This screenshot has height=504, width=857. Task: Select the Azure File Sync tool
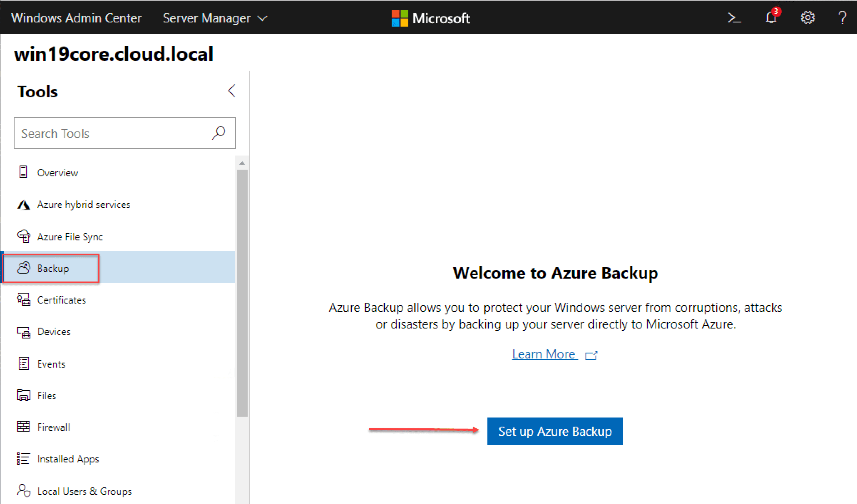point(70,236)
